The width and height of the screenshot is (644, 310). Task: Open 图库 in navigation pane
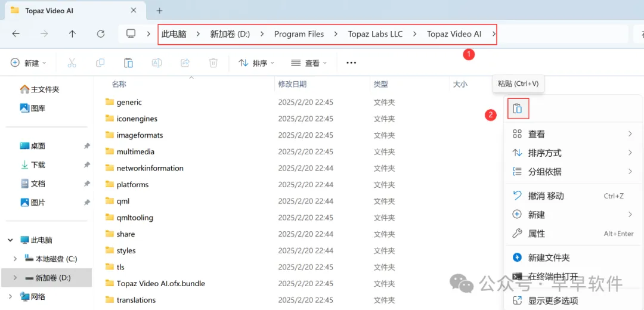[x=32, y=108]
